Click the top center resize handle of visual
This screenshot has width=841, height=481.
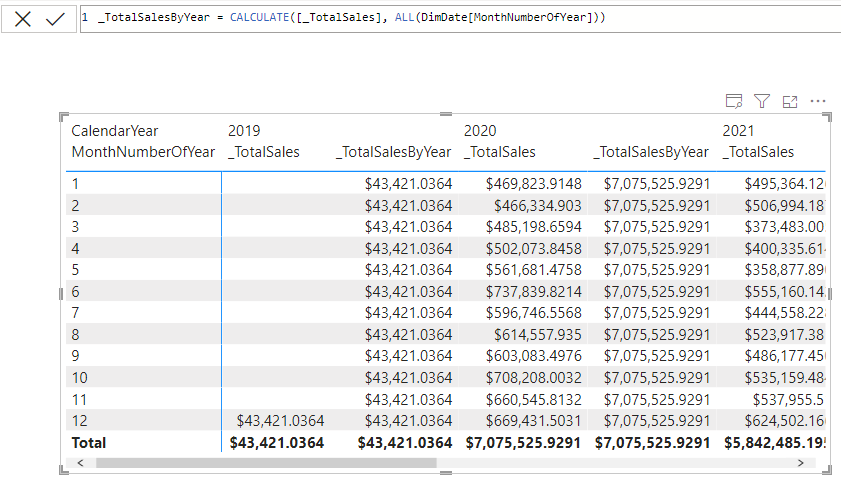[446, 114]
